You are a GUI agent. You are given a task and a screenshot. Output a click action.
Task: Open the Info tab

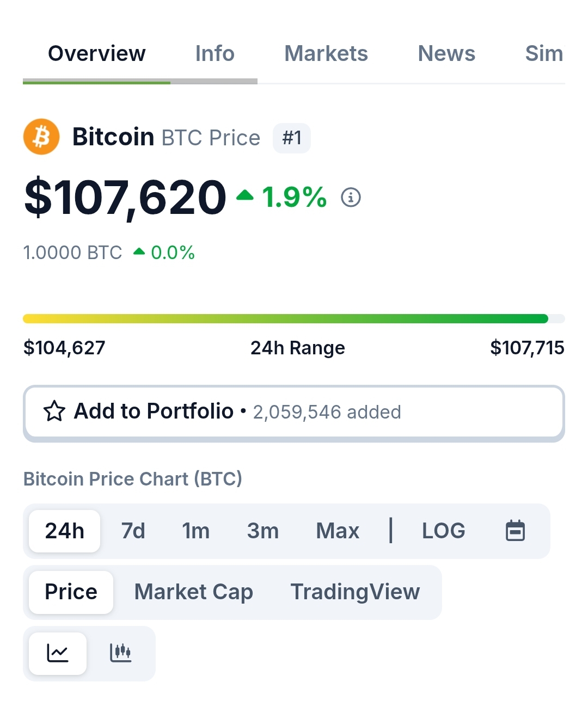(215, 54)
